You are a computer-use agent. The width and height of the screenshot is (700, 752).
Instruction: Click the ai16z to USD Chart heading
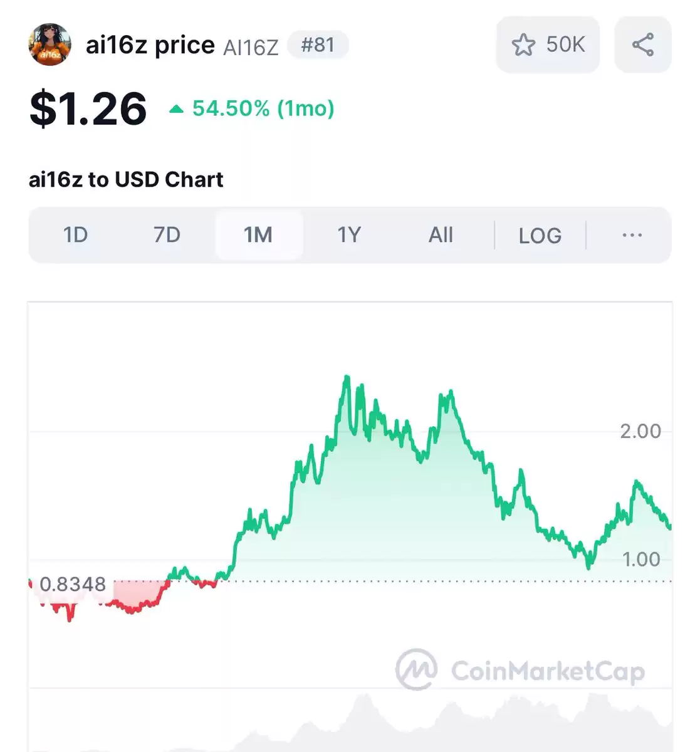[x=126, y=180]
